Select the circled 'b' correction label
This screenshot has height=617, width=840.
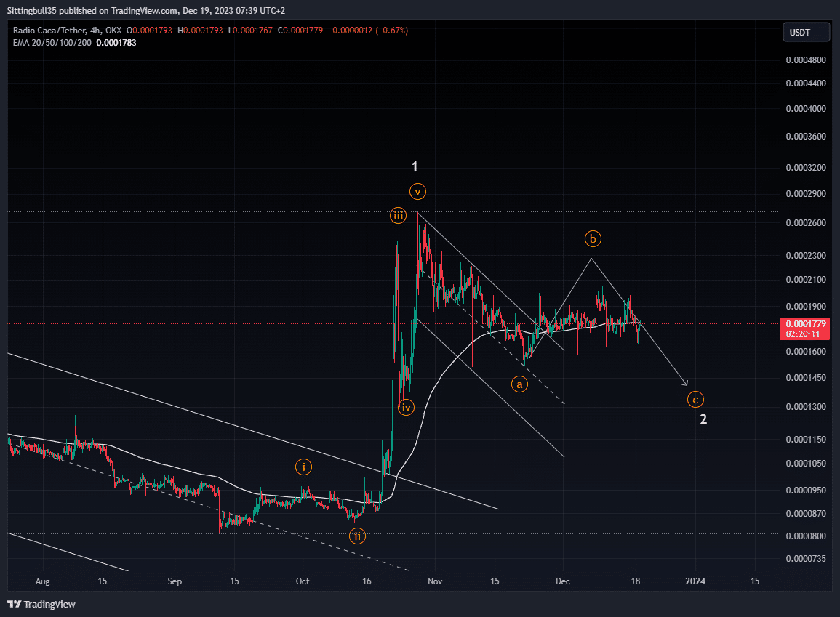coord(593,238)
